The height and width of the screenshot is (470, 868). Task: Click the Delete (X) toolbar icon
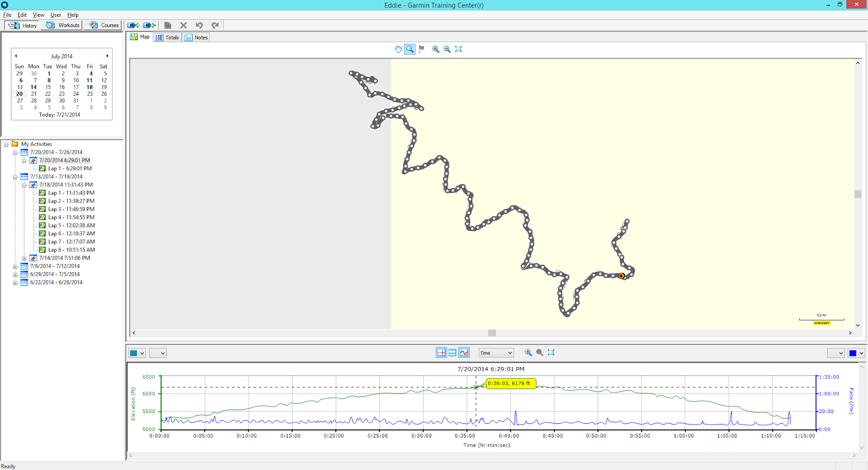(183, 25)
